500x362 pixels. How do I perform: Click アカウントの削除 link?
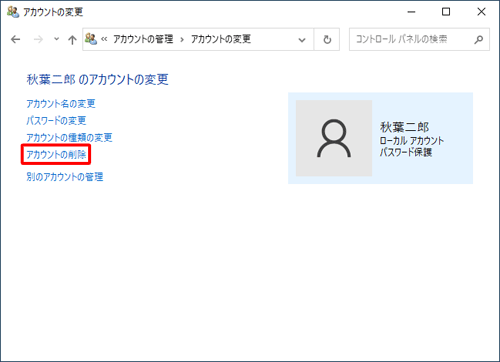pos(56,154)
